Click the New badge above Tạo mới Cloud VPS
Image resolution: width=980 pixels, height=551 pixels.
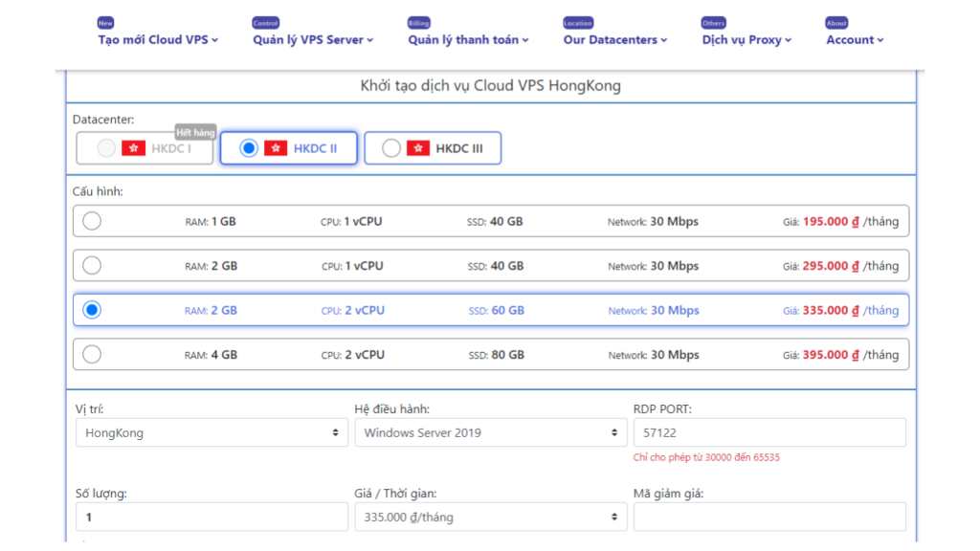105,21
